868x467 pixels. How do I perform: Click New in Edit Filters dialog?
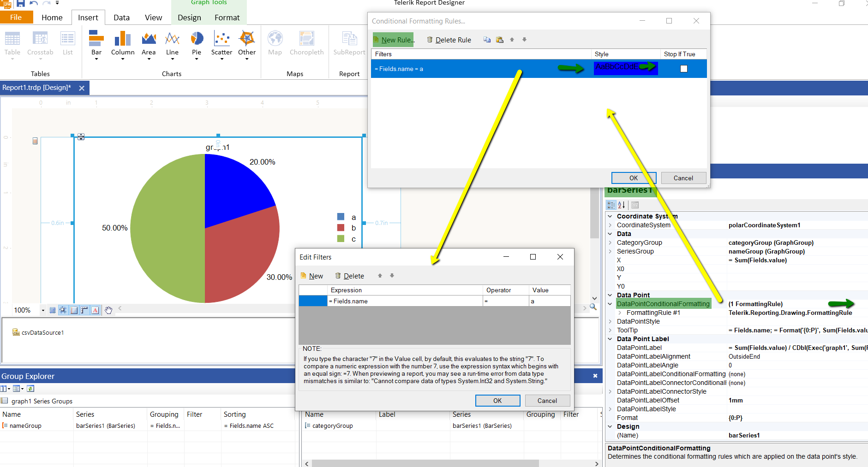[x=312, y=276]
